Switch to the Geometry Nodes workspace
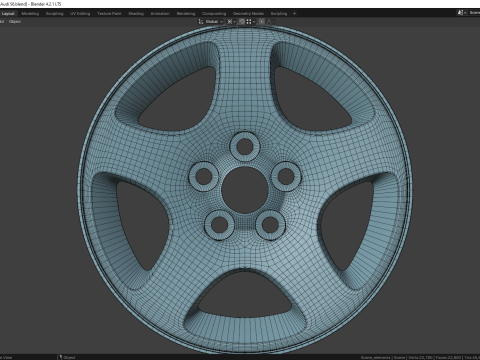The width and height of the screenshot is (480, 360). point(248,14)
